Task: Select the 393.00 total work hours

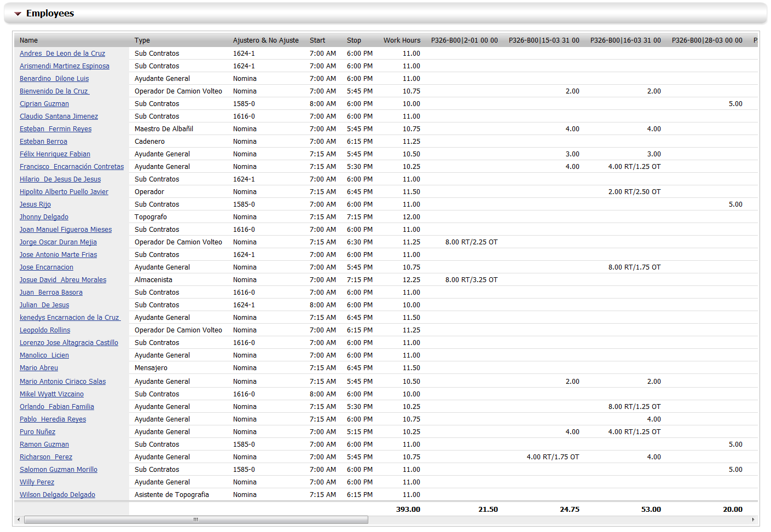Action: [408, 510]
